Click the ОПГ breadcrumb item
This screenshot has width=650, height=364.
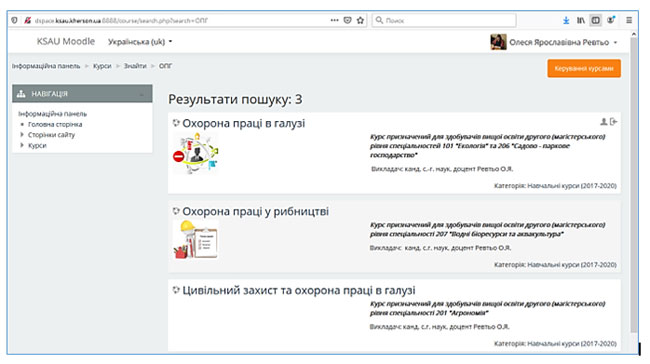click(165, 66)
